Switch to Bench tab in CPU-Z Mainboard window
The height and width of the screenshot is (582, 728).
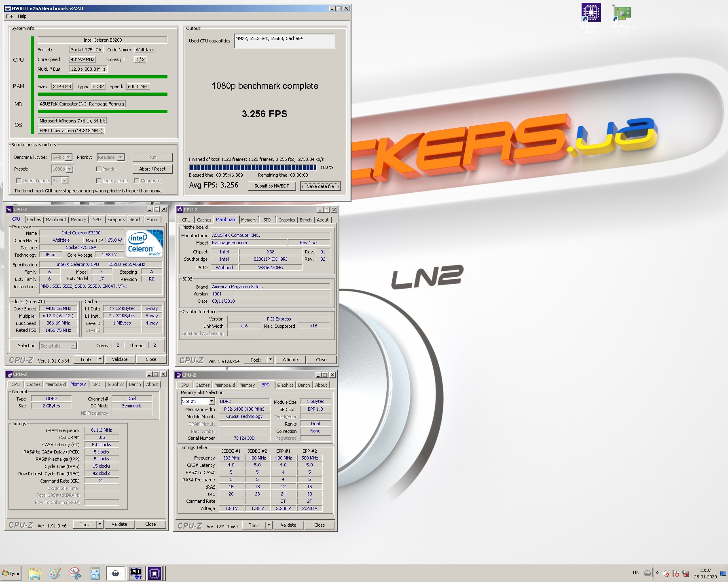306,220
